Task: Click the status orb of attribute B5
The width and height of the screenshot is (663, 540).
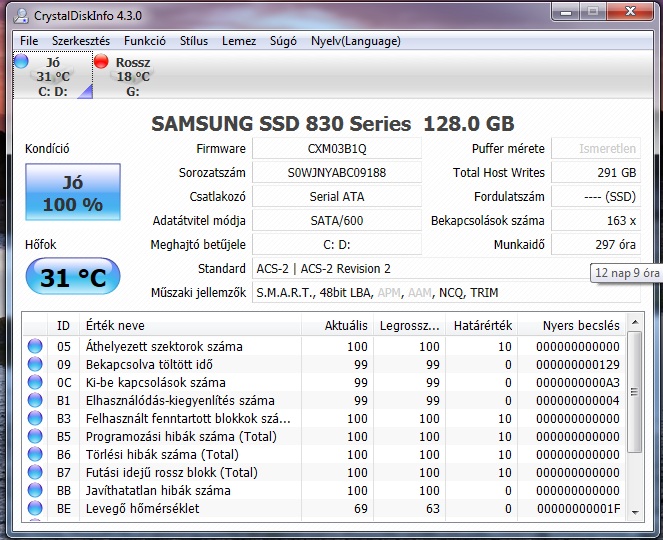Action: (x=35, y=436)
